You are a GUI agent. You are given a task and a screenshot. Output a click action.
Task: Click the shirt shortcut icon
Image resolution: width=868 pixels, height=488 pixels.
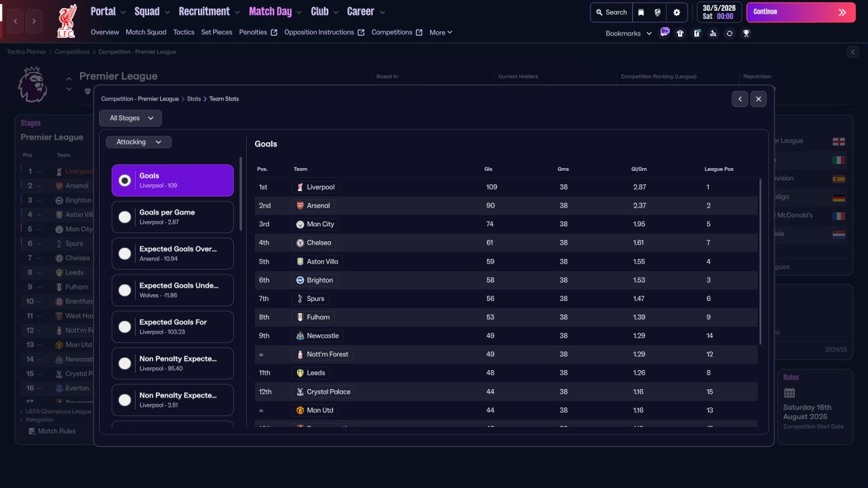click(680, 33)
